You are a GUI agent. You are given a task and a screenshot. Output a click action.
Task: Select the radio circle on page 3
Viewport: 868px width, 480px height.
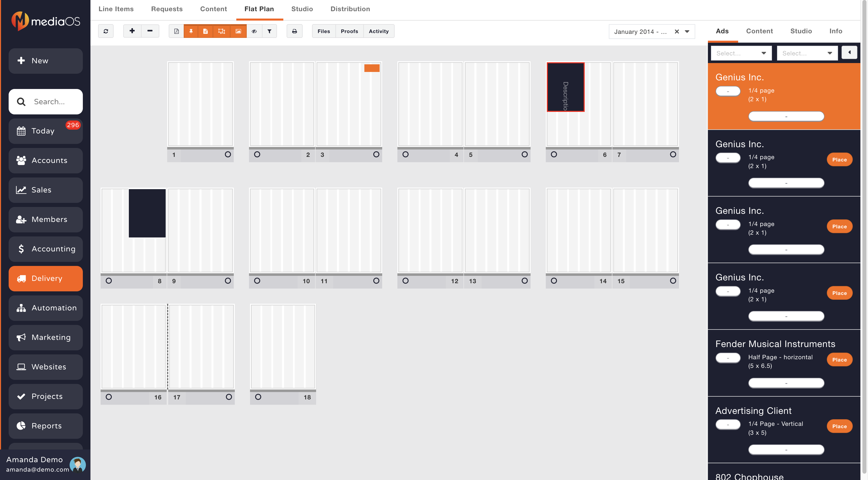pyautogui.click(x=376, y=154)
